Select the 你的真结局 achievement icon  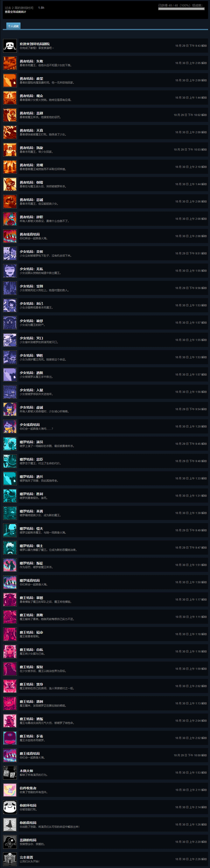[10, 825]
